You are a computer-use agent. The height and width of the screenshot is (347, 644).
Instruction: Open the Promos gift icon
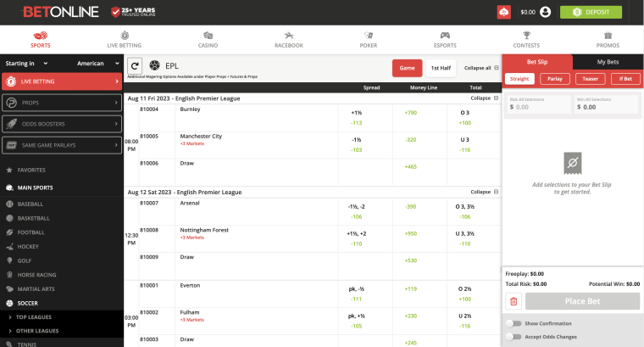(608, 36)
